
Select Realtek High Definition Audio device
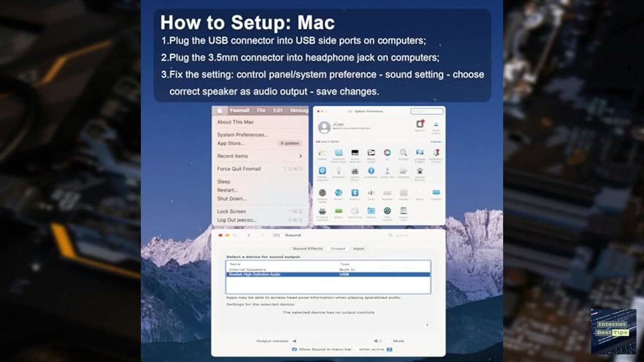329,275
